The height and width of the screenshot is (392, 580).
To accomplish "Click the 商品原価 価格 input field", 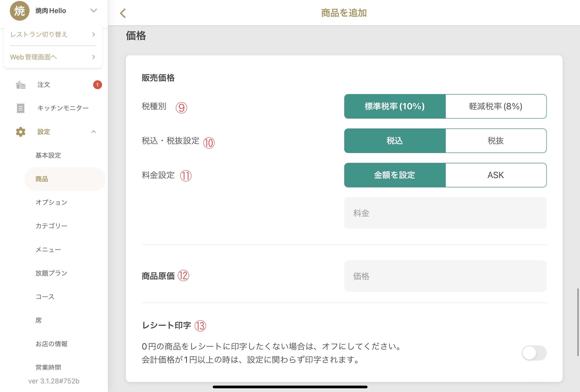I will [x=445, y=276].
